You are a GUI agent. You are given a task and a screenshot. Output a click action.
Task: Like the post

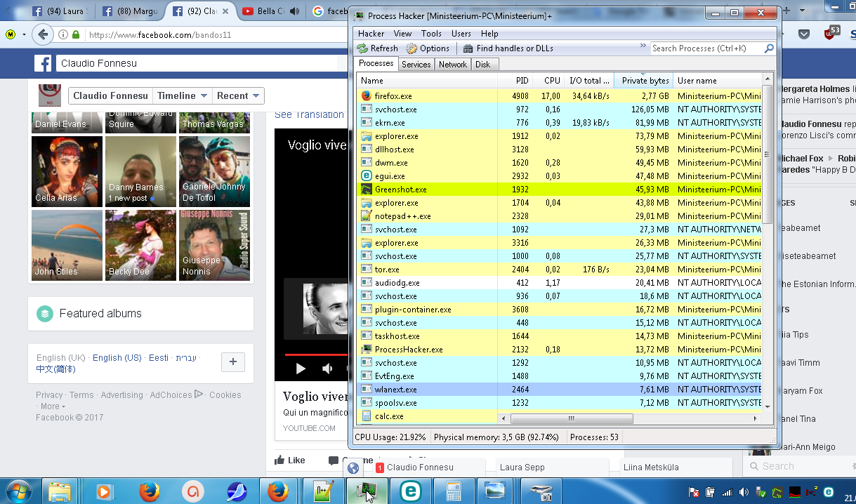pos(290,460)
